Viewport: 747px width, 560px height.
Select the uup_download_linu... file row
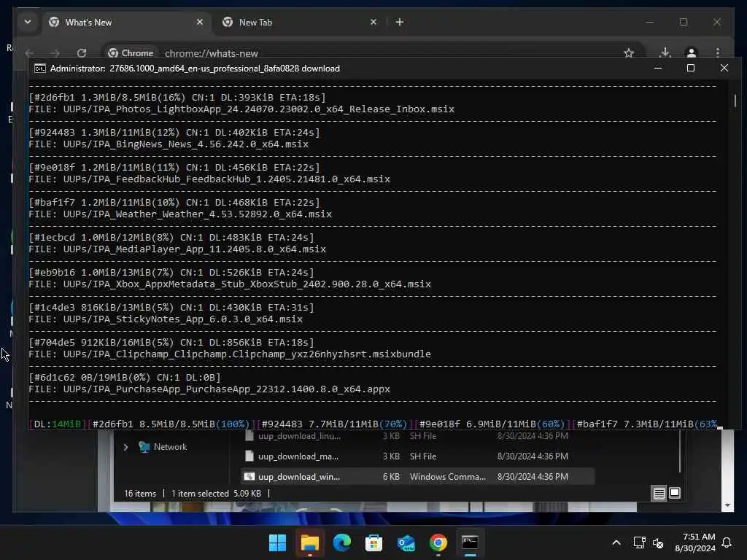click(418, 436)
